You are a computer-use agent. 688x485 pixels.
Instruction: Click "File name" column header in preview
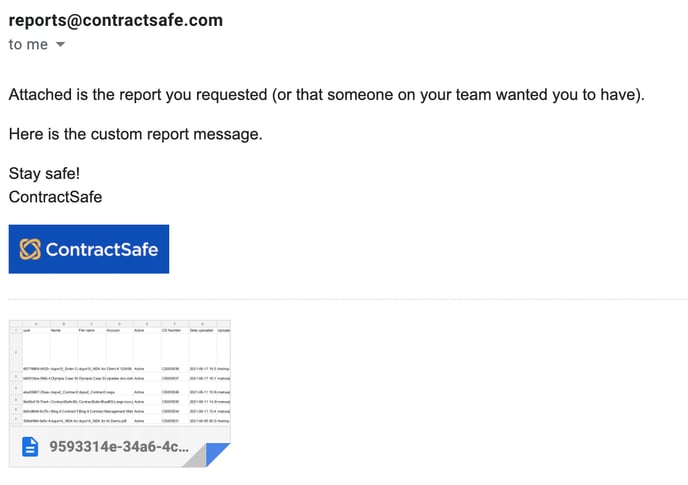(86, 330)
